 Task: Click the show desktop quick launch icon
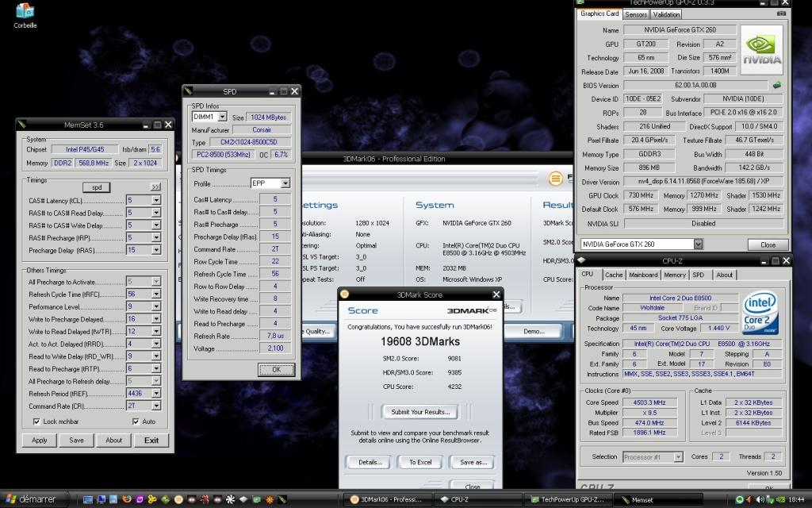coord(88,500)
